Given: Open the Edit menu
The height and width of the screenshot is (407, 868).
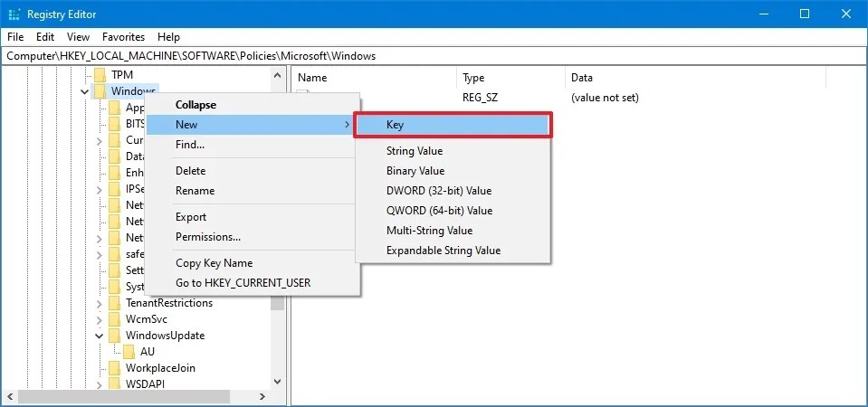Looking at the screenshot, I should (45, 37).
